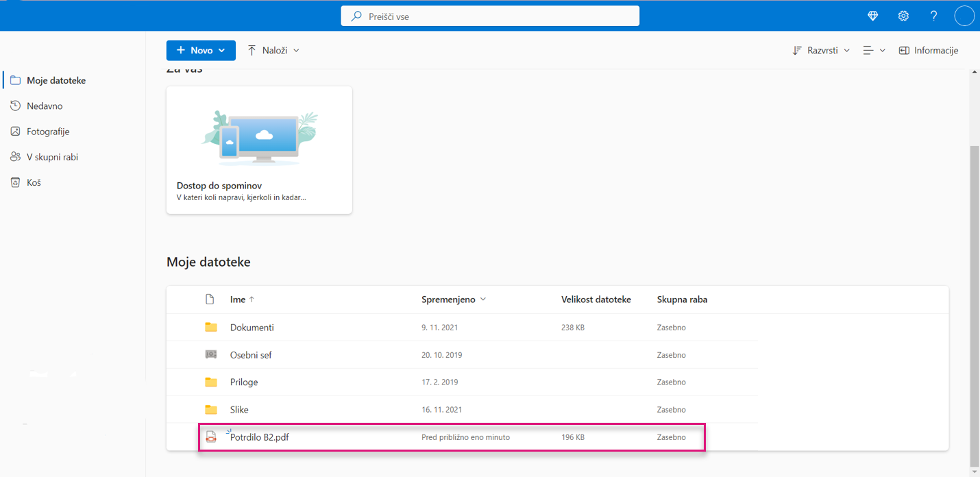Click Zasebno in the Slike row

click(x=671, y=410)
